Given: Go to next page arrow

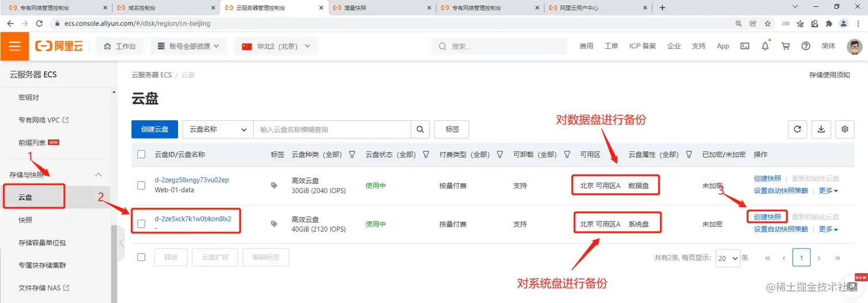Looking at the screenshot, I should pyautogui.click(x=819, y=258).
